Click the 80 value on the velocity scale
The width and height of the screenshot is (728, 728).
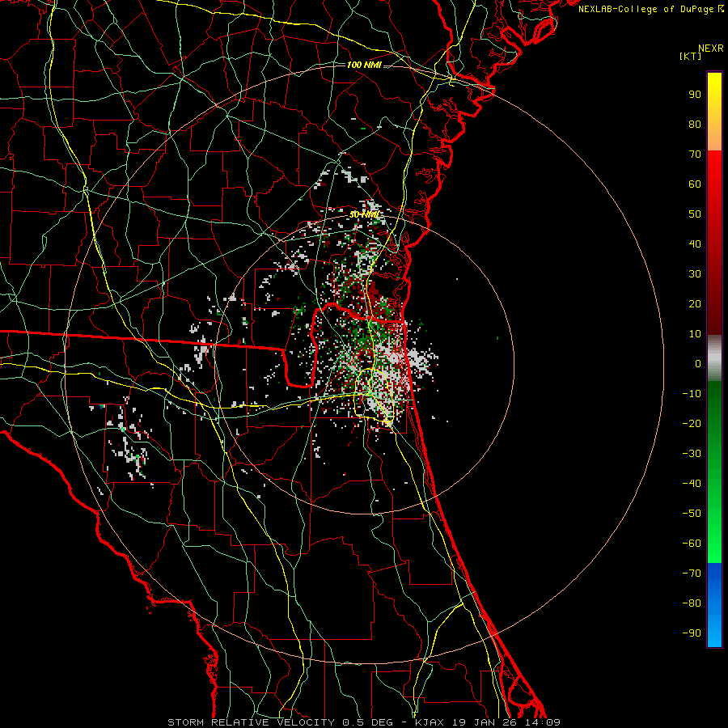[x=695, y=125]
